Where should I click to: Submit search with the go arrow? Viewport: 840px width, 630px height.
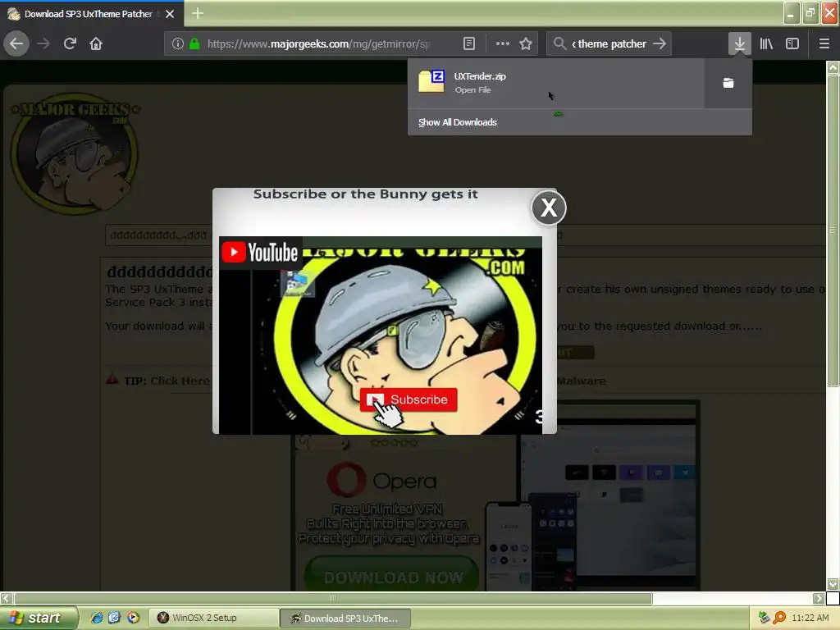tap(660, 43)
